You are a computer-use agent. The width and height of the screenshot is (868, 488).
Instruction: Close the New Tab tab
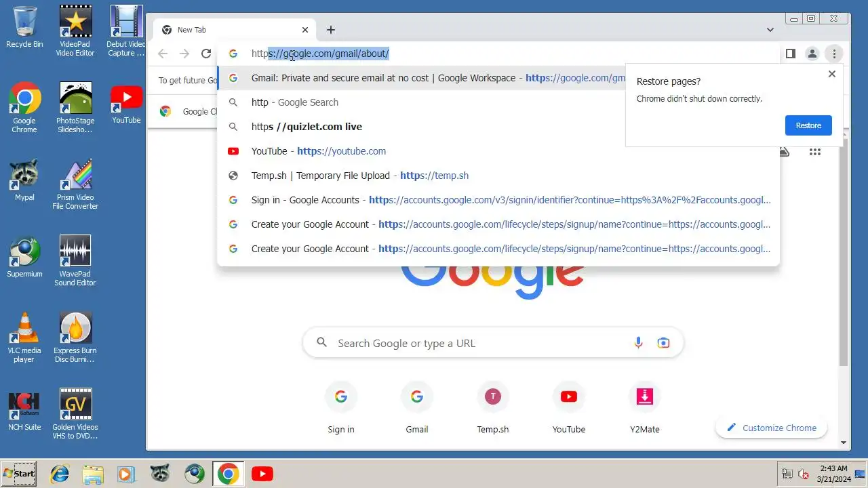tap(305, 30)
